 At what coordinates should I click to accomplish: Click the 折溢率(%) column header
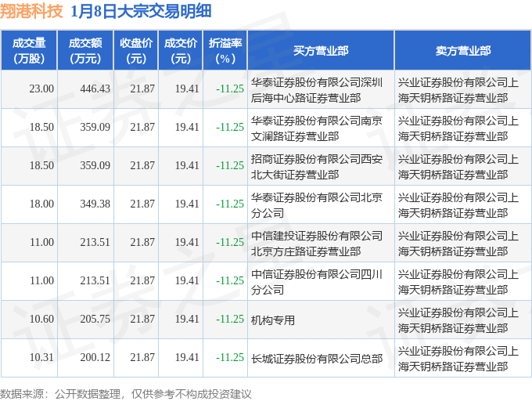coord(225,51)
